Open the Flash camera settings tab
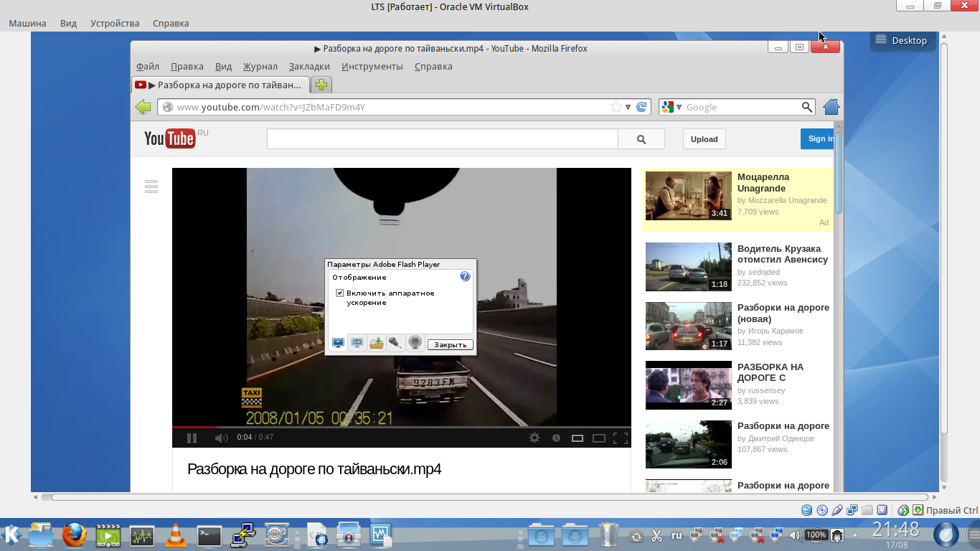The image size is (980, 551). click(415, 344)
